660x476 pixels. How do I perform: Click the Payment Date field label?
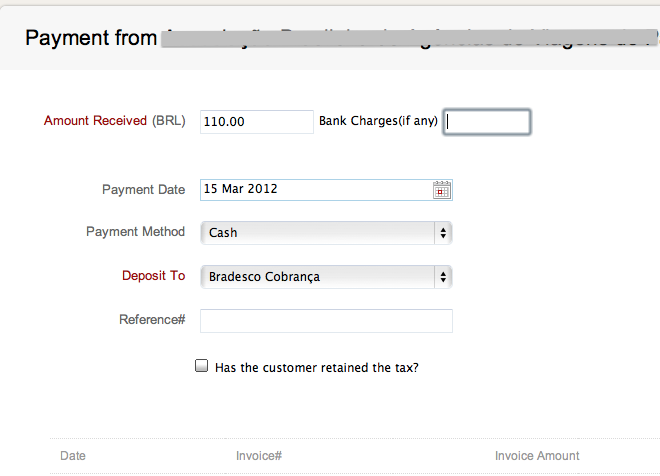[143, 190]
